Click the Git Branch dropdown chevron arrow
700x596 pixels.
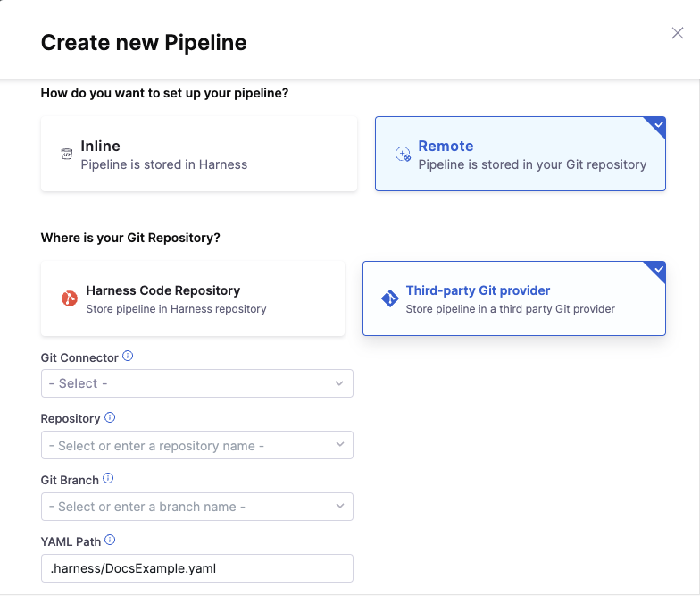tap(339, 507)
